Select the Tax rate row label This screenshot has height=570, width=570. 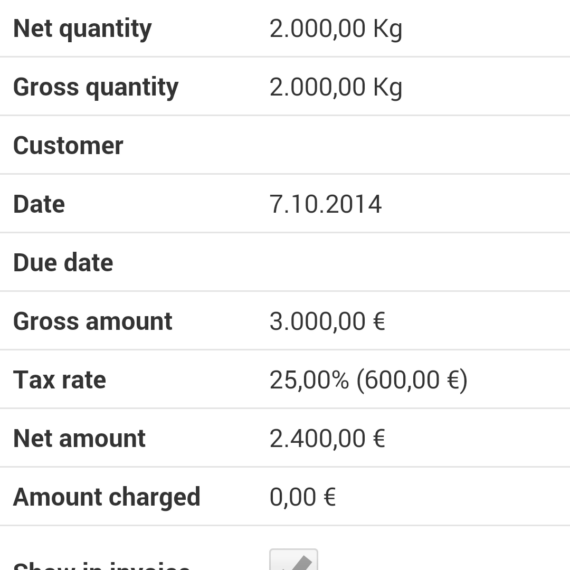coord(60,380)
